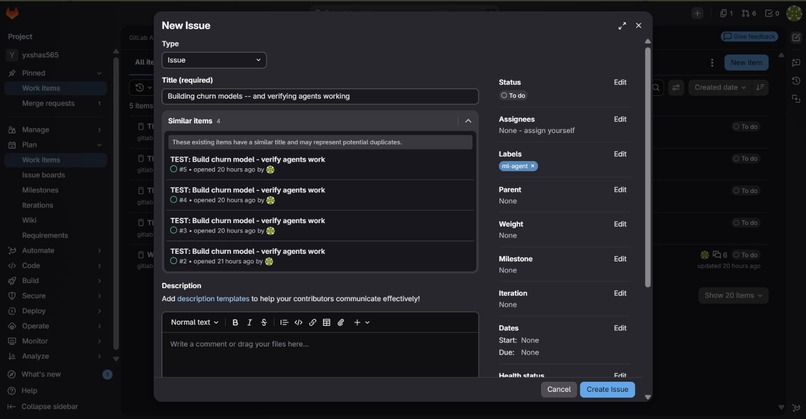Open similar issue #4
Screen dimensions: 806x419
[x=247, y=190]
